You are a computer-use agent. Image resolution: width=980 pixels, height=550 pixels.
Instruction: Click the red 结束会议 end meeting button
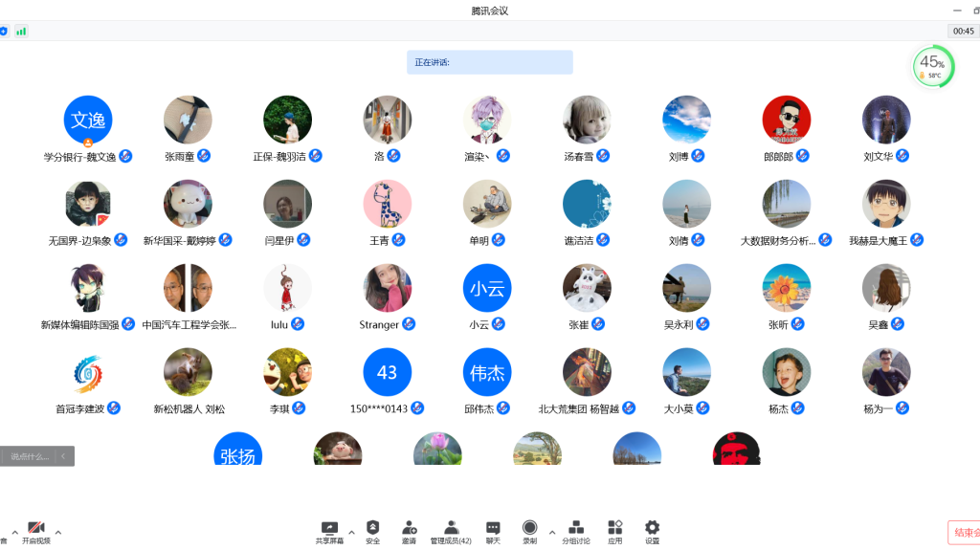coord(963,533)
